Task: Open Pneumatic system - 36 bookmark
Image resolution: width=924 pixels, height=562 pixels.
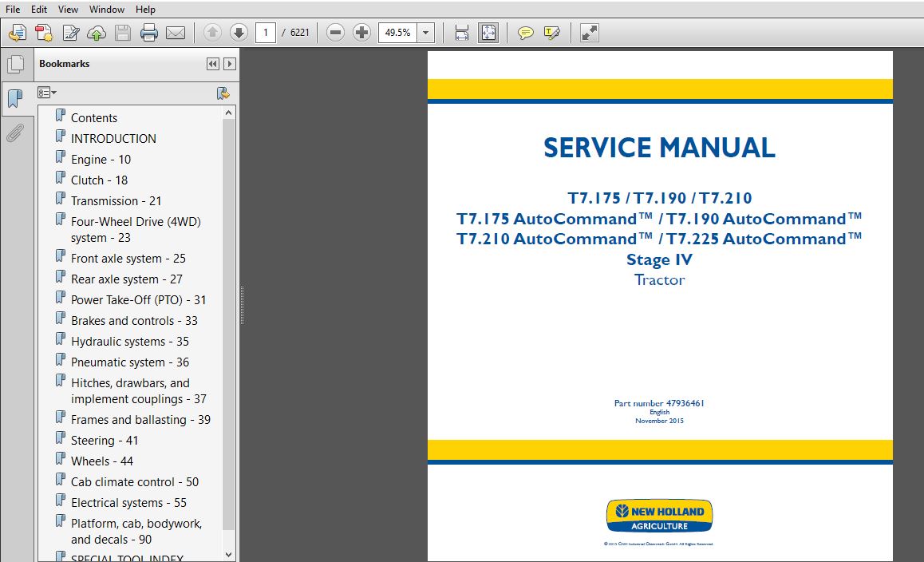Action: point(129,362)
